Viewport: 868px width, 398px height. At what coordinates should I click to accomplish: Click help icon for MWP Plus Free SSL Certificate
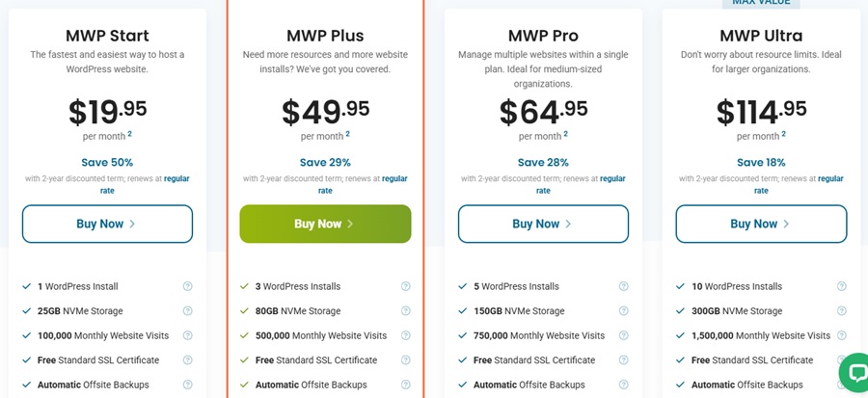click(406, 360)
